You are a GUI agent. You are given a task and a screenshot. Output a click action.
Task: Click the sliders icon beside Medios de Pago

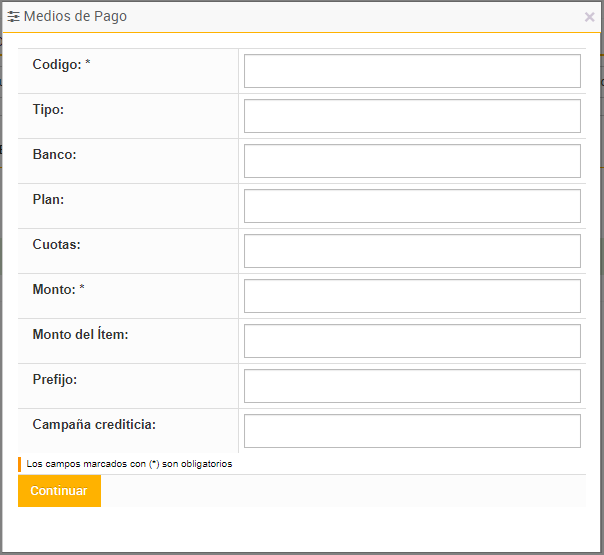[13, 17]
